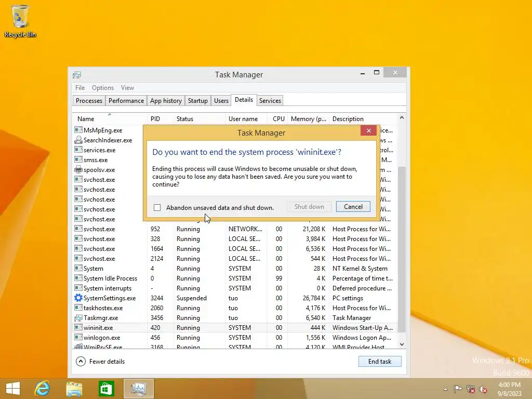Click the winlogon.exe process icon
Screen dimensions: 532x399
pos(78,337)
